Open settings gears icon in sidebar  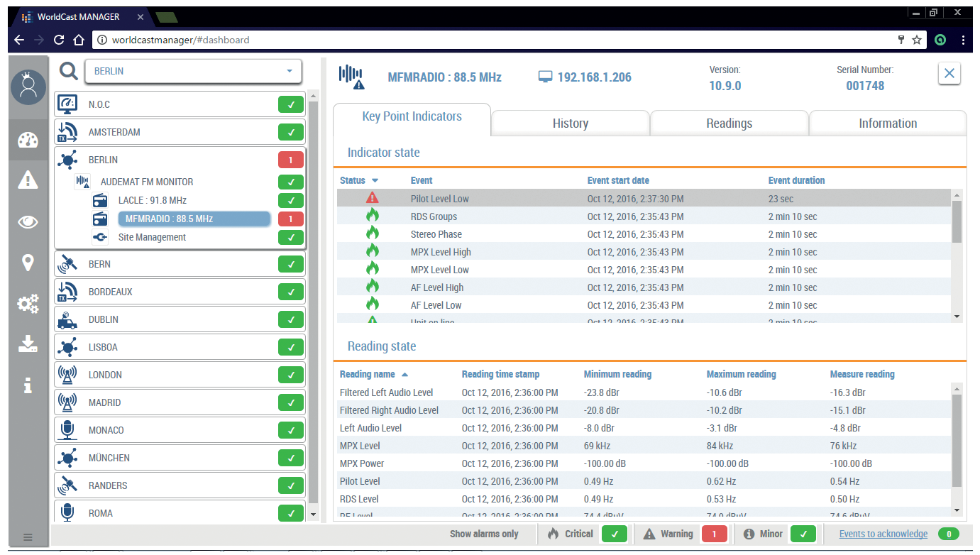[28, 304]
